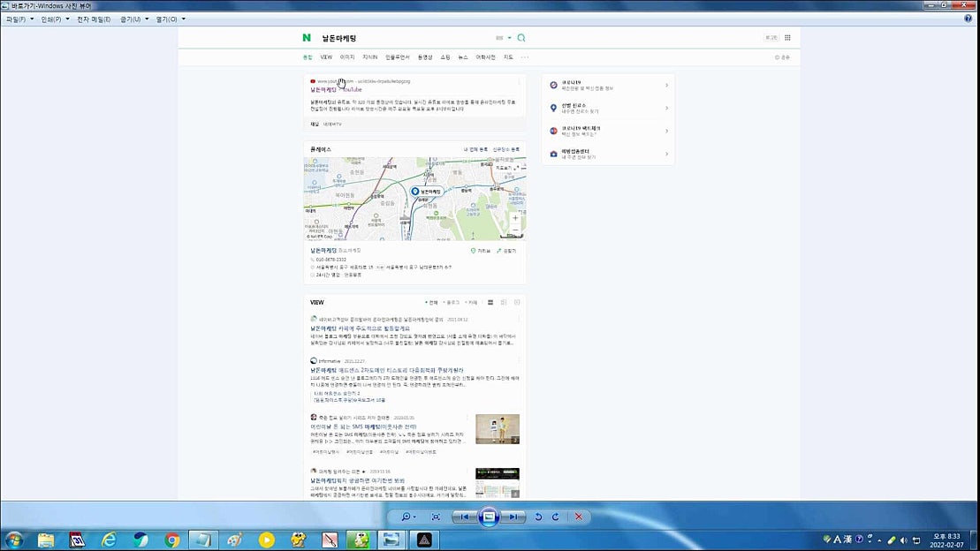Launch Google Chrome from the taskbar
Screen dimensions: 980x551
172,540
